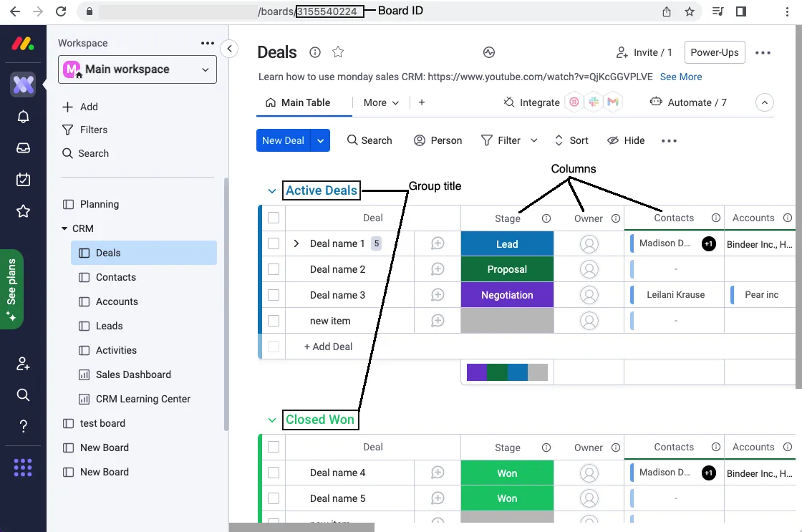Assign owner for Deal name 2
The width and height of the screenshot is (802, 532).
[x=589, y=269]
